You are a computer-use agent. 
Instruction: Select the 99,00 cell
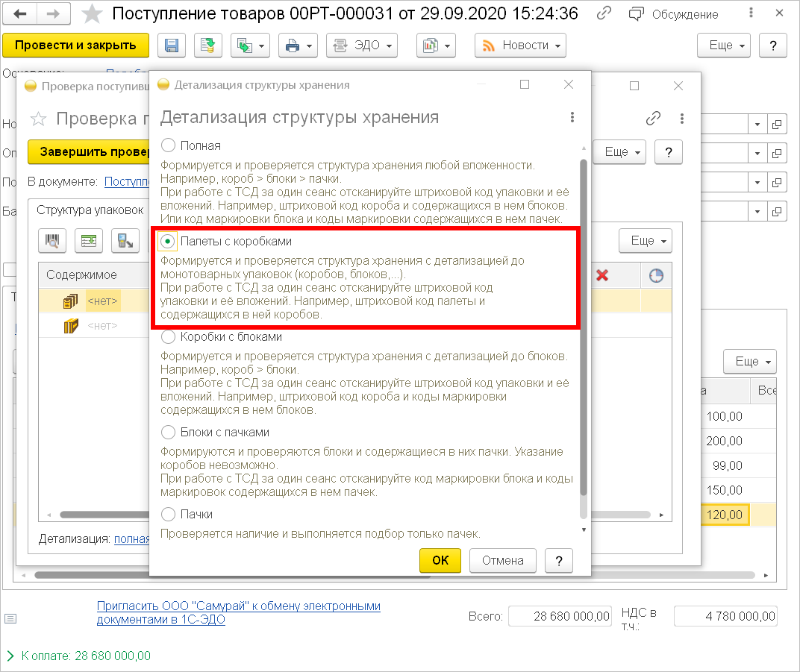pyautogui.click(x=725, y=465)
